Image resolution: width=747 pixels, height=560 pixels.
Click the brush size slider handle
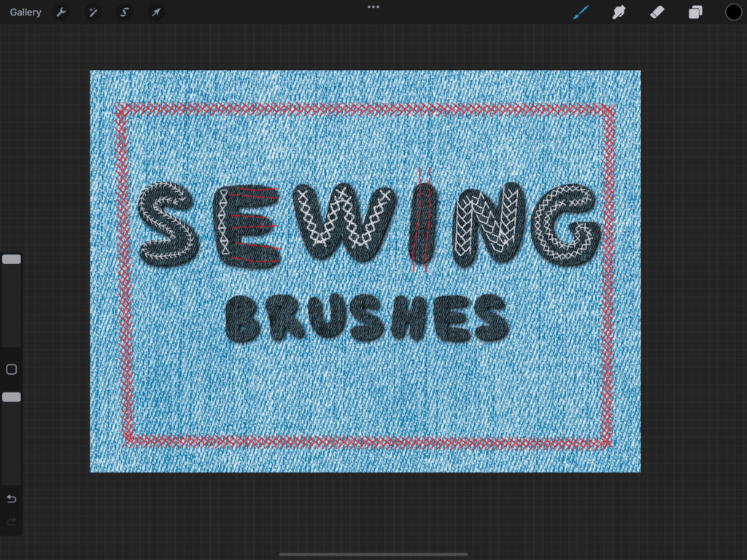tap(12, 260)
